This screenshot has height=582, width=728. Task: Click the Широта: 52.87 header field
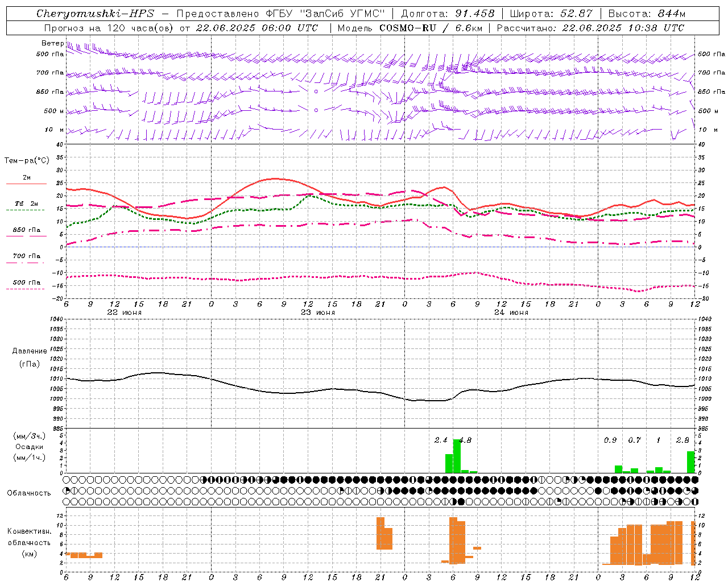click(551, 14)
